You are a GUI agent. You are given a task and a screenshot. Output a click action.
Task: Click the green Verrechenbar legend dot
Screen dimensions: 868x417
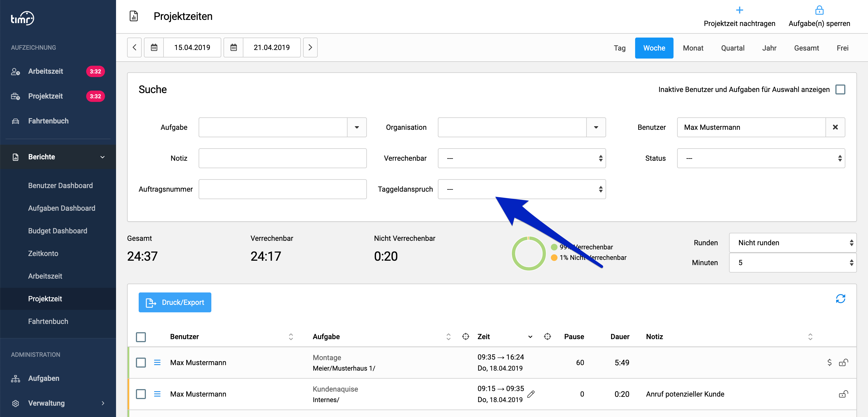pos(554,247)
